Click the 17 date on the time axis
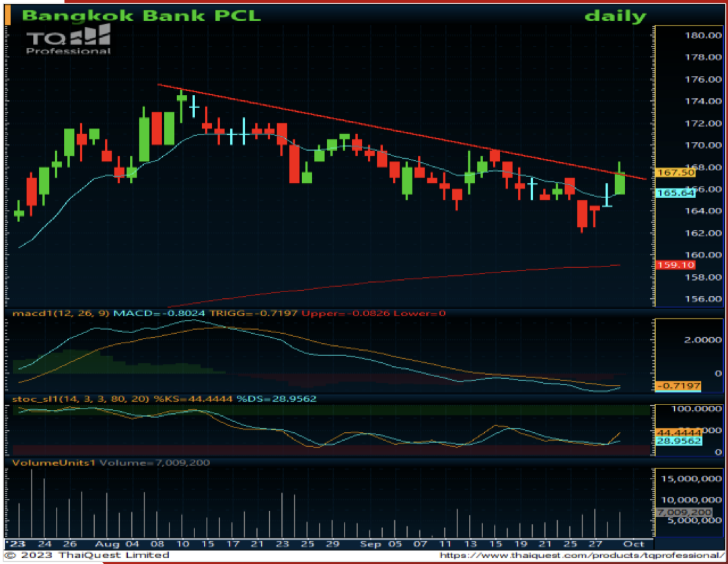 tap(232, 544)
